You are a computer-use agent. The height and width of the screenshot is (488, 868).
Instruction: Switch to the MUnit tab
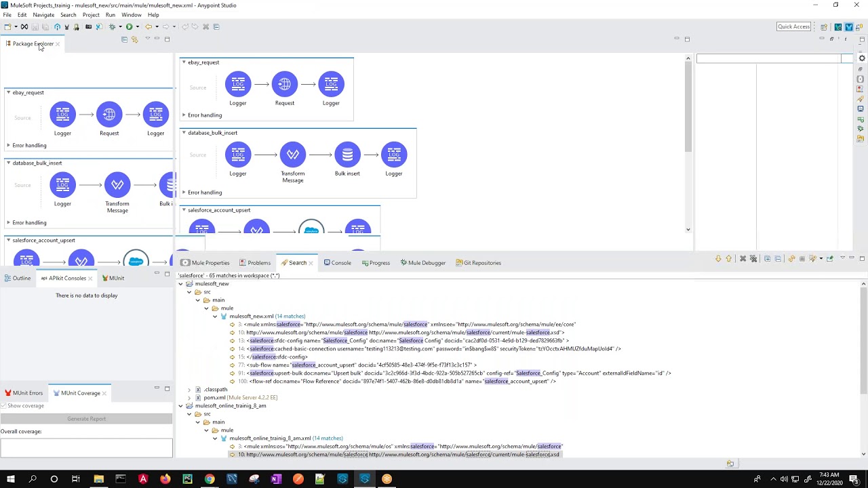point(113,278)
